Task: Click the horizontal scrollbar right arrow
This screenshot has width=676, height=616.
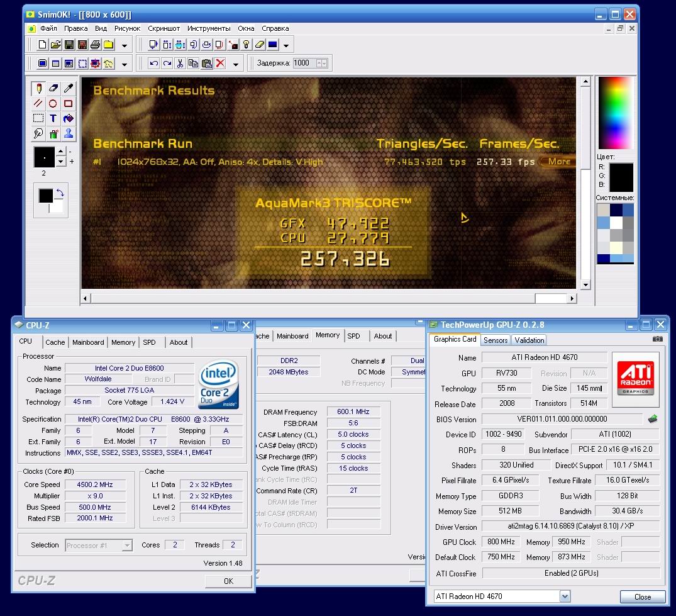Action: coord(572,298)
